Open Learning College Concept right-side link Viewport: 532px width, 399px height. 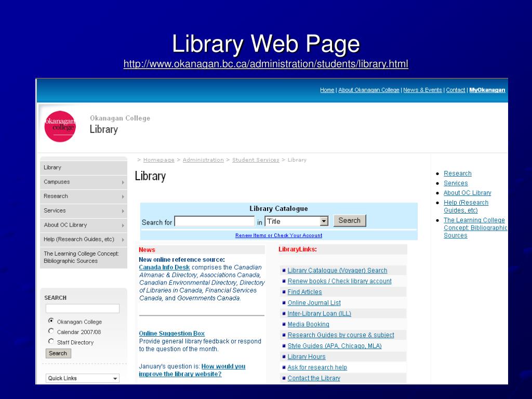pyautogui.click(x=475, y=228)
